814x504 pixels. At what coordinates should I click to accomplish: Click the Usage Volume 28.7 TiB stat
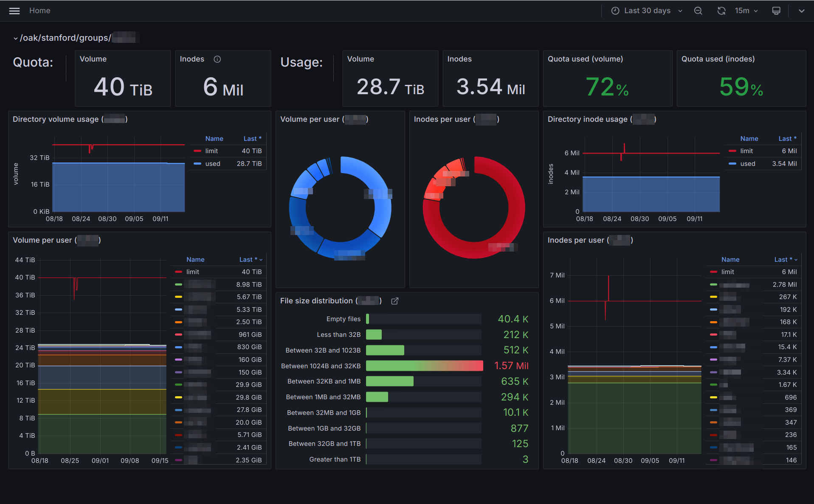(x=390, y=87)
